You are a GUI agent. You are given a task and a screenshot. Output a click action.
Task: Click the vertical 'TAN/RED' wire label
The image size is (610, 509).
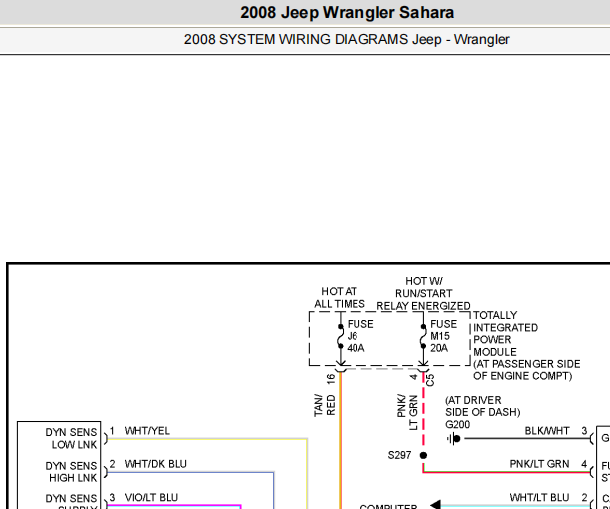tap(324, 405)
